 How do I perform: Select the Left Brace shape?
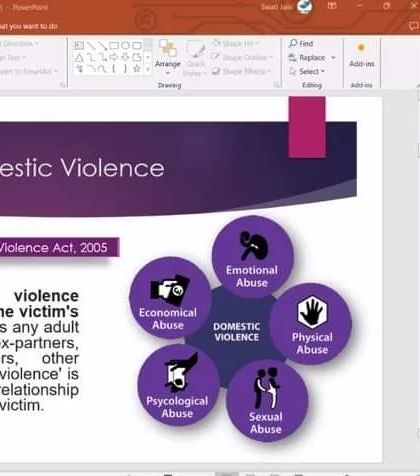(114, 69)
